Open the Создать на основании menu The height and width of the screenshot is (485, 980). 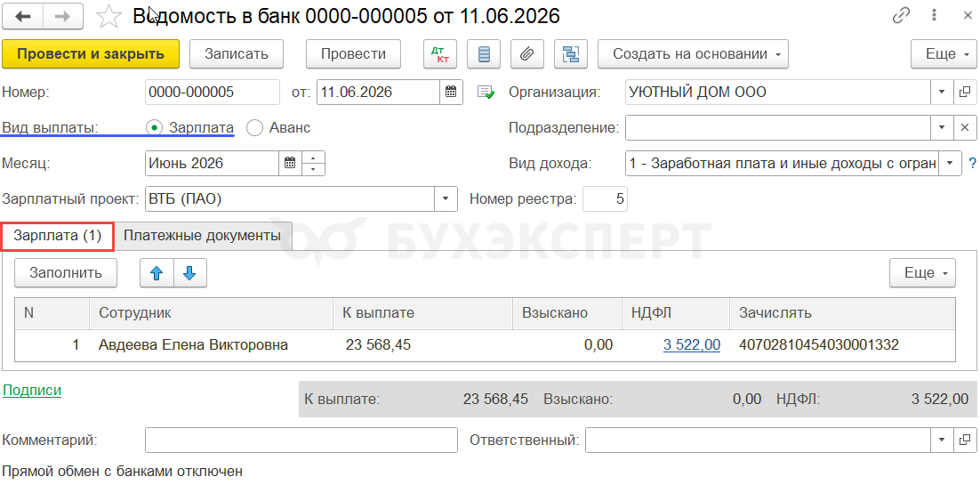693,54
